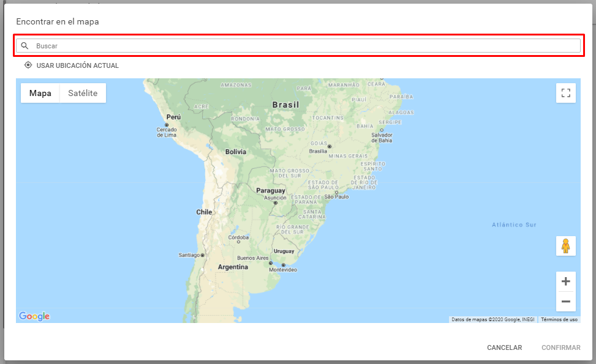Screen dimensions: 596x364
Task: Click the Datos de mapas attribution text
Action: coord(493,319)
